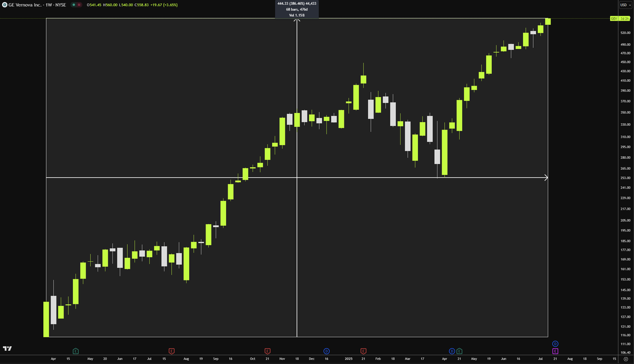Open red earnings marker at October 21
Viewport: 634px width, 364px height.
[267, 351]
